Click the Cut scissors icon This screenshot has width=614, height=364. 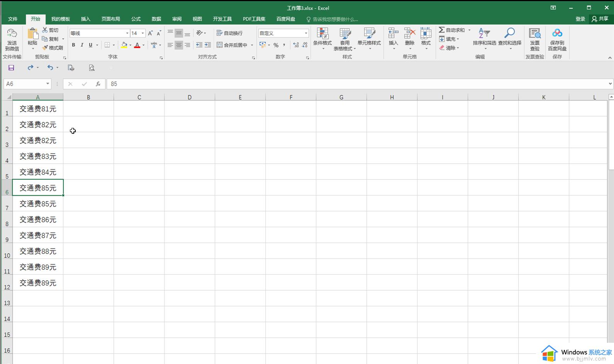pyautogui.click(x=45, y=30)
